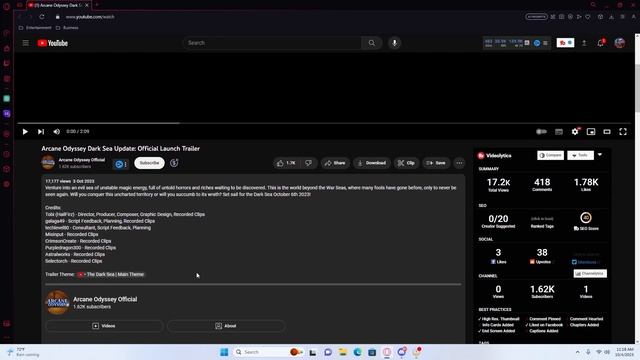Open the account avatar menu
The image size is (640, 360).
click(x=620, y=43)
